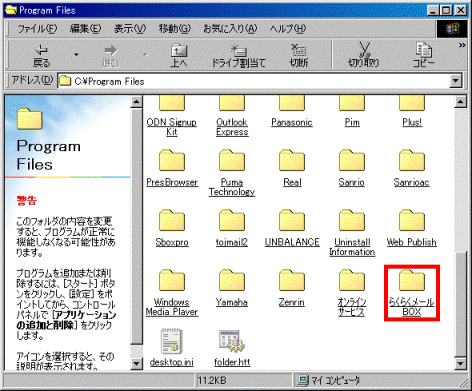Select the ODN Signup Kit folder
The image size is (472, 391).
pos(172,115)
